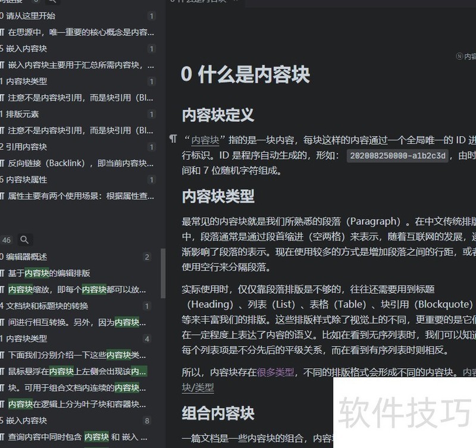476x448 pixels.
Task: Select row 反向链接（Backlink），即当前内容块
Action: click(x=78, y=163)
